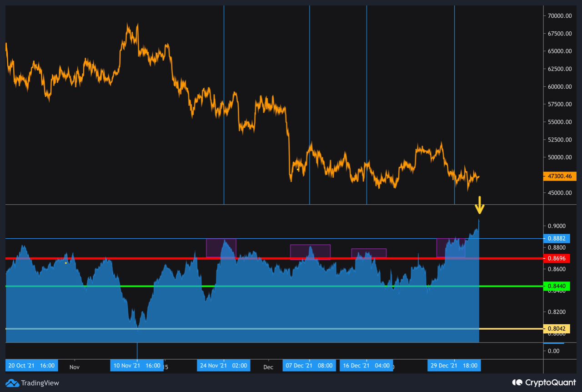582x392 pixels.
Task: Select the red 0.8696 level label
Action: tap(557, 258)
